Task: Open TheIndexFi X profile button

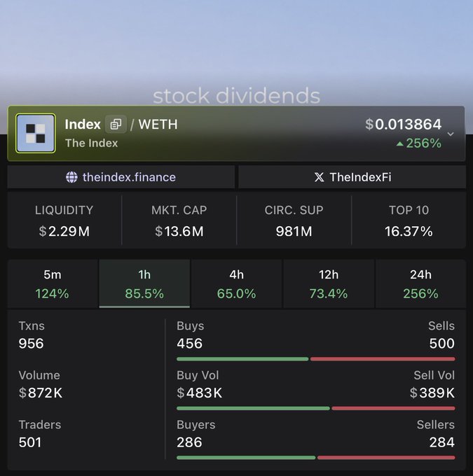Action: tap(352, 177)
